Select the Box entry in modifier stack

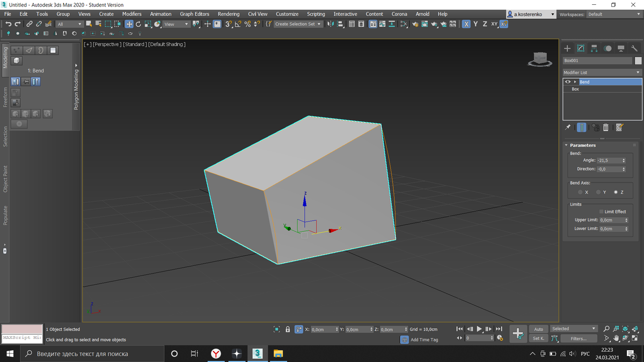tap(575, 89)
